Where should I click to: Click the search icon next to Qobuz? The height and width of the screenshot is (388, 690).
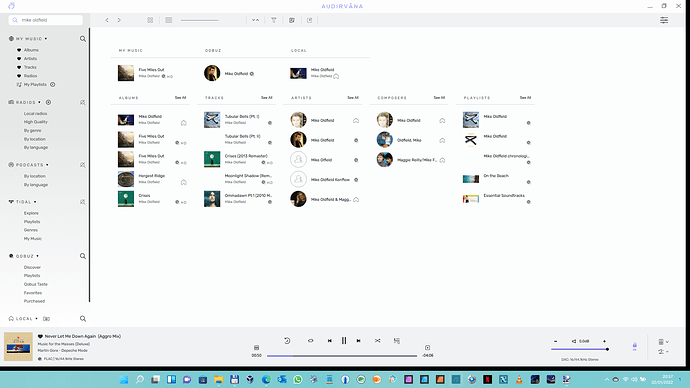(x=83, y=256)
